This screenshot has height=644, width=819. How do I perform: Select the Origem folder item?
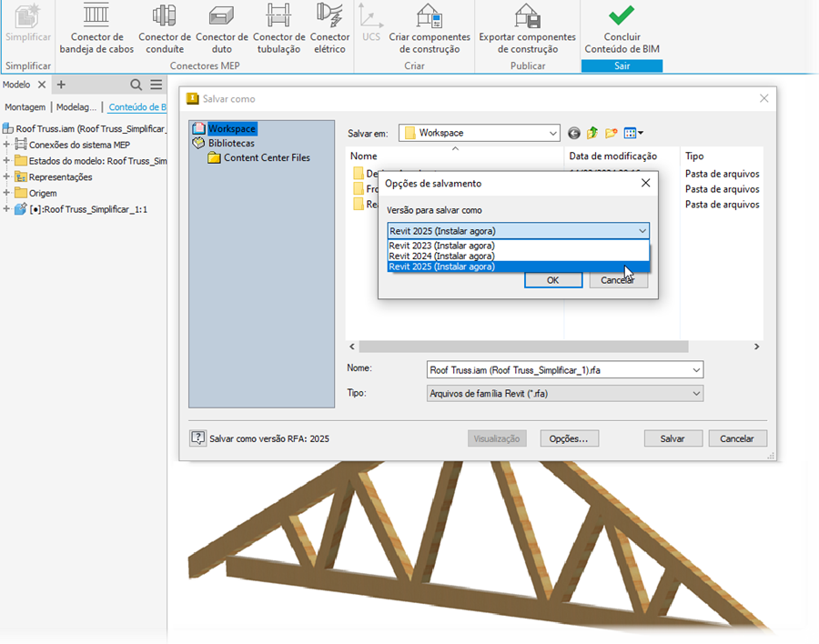[x=42, y=193]
